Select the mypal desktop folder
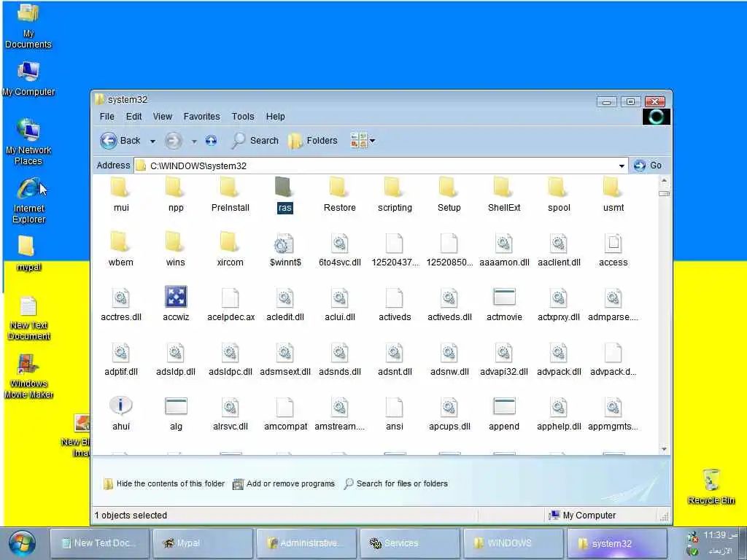 (28, 253)
